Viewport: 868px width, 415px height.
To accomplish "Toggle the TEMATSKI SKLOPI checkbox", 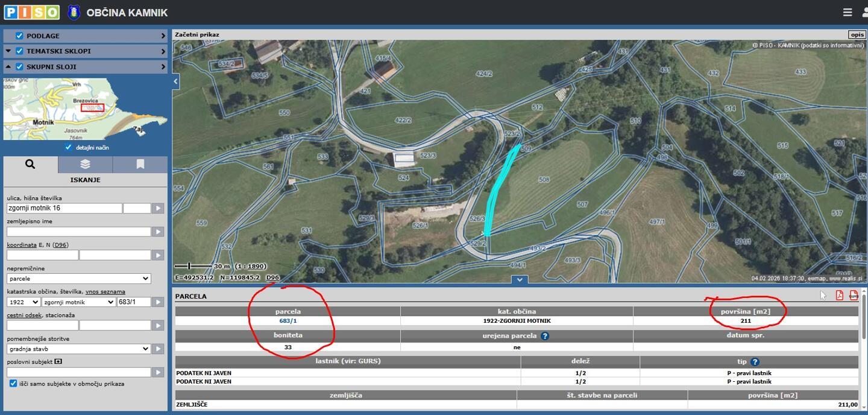I will [19, 51].
